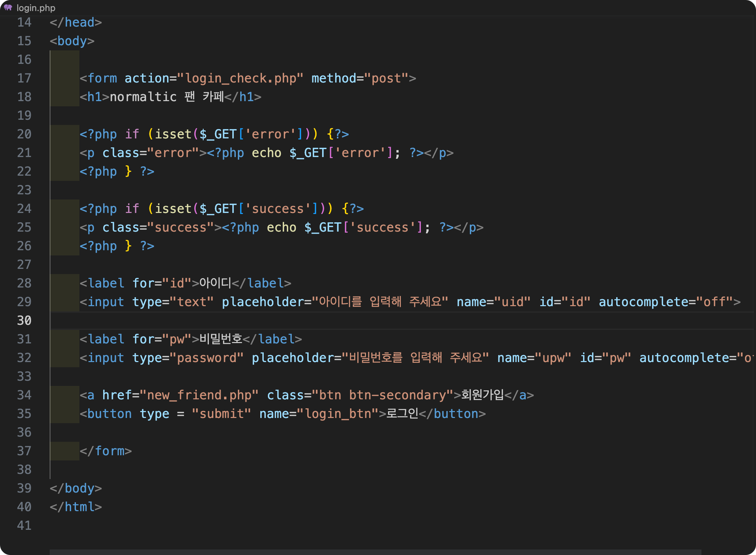Click the horizontal scrollbar at bottom
The height and width of the screenshot is (555, 756).
[x=375, y=552]
